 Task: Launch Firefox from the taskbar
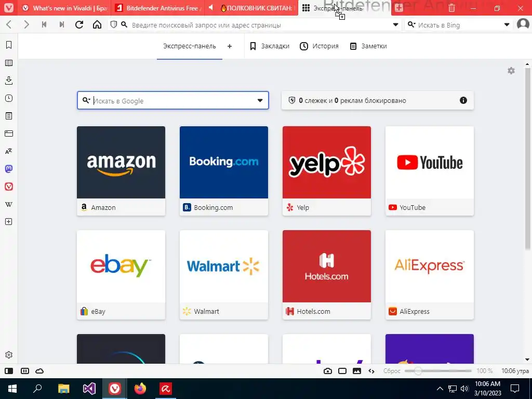pyautogui.click(x=140, y=389)
